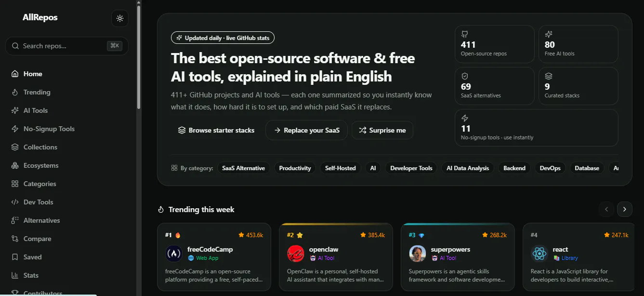
Task: Click the freeCodeCamp logo avatar
Action: point(174,254)
